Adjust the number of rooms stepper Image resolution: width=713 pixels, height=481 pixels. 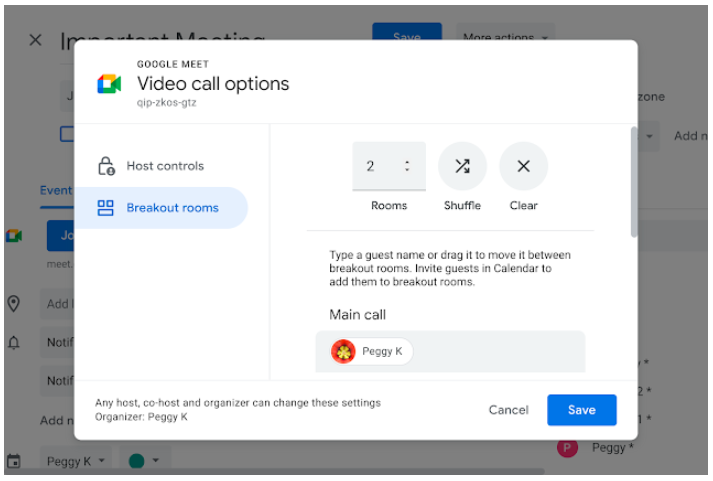point(407,166)
